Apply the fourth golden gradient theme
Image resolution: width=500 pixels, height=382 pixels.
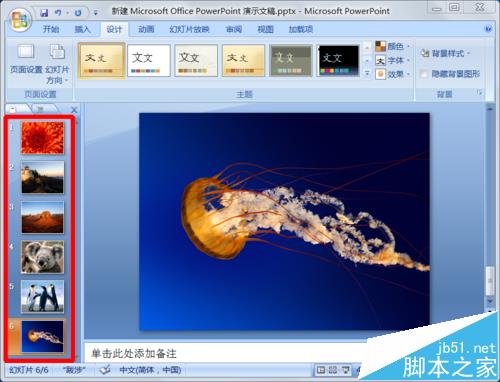pyautogui.click(x=243, y=61)
